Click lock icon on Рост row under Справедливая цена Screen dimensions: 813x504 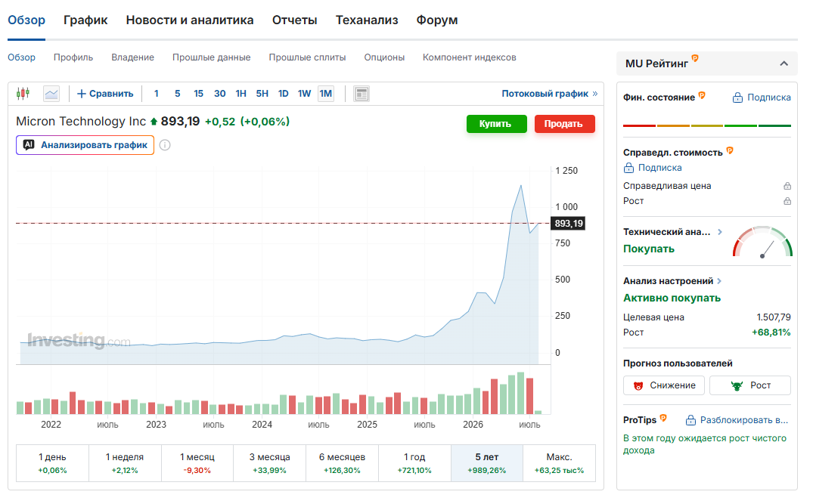click(x=787, y=201)
